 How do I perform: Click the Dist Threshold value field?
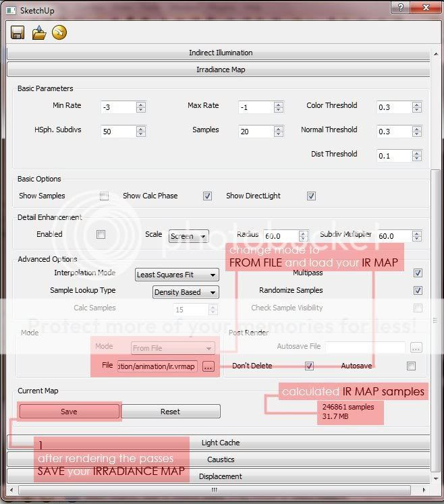(394, 156)
